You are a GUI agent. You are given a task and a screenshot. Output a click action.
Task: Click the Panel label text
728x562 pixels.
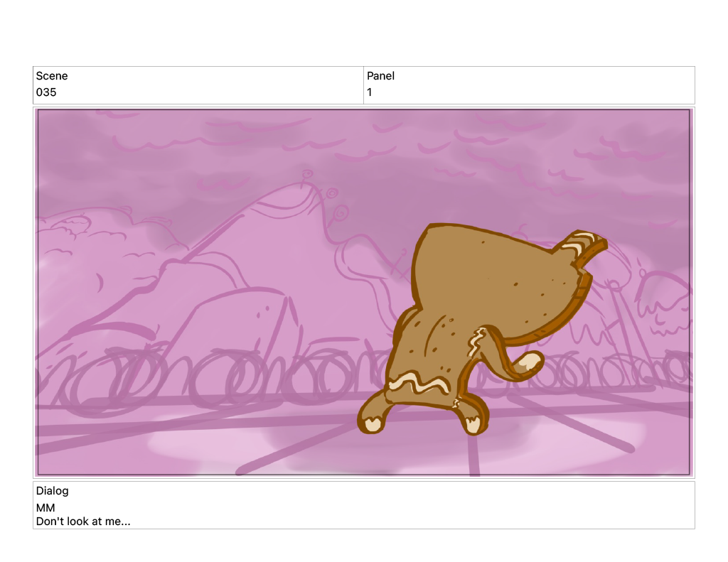pyautogui.click(x=380, y=76)
